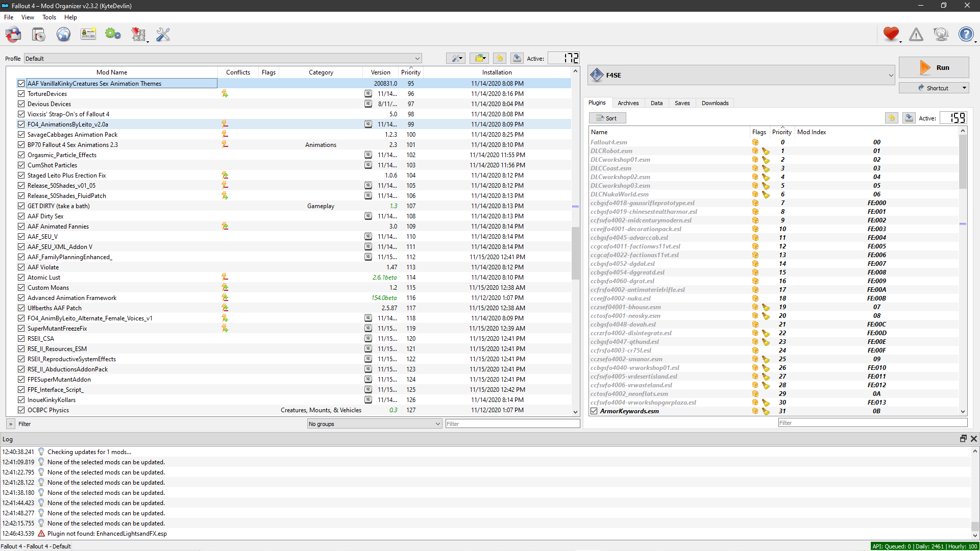This screenshot has width=980, height=551.
Task: Uncheck Ulfberths AAF Patch mod
Action: click(21, 308)
